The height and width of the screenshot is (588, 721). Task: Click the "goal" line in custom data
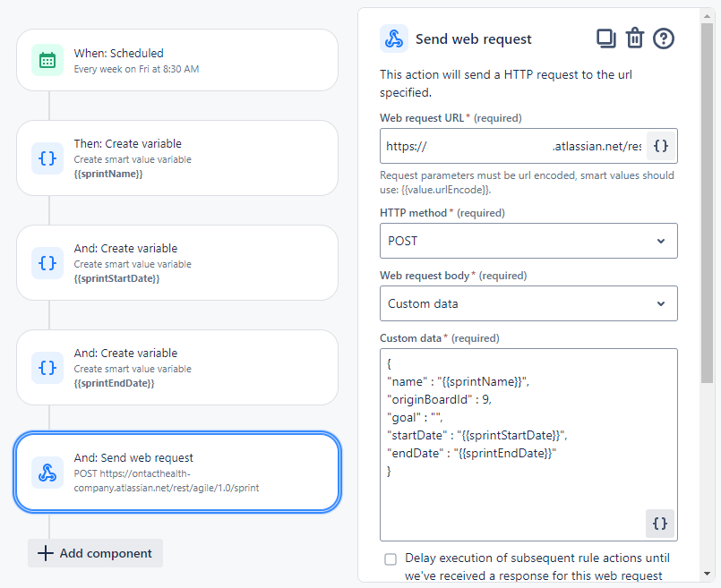point(415,418)
